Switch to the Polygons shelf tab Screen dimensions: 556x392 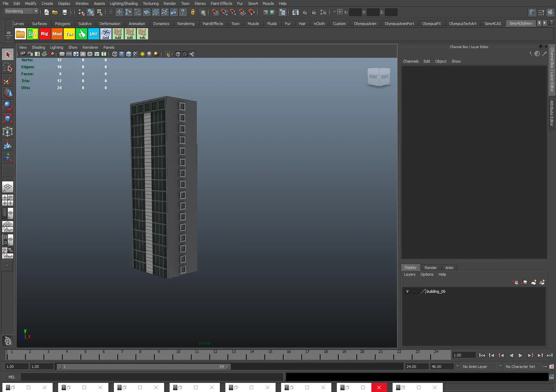63,24
